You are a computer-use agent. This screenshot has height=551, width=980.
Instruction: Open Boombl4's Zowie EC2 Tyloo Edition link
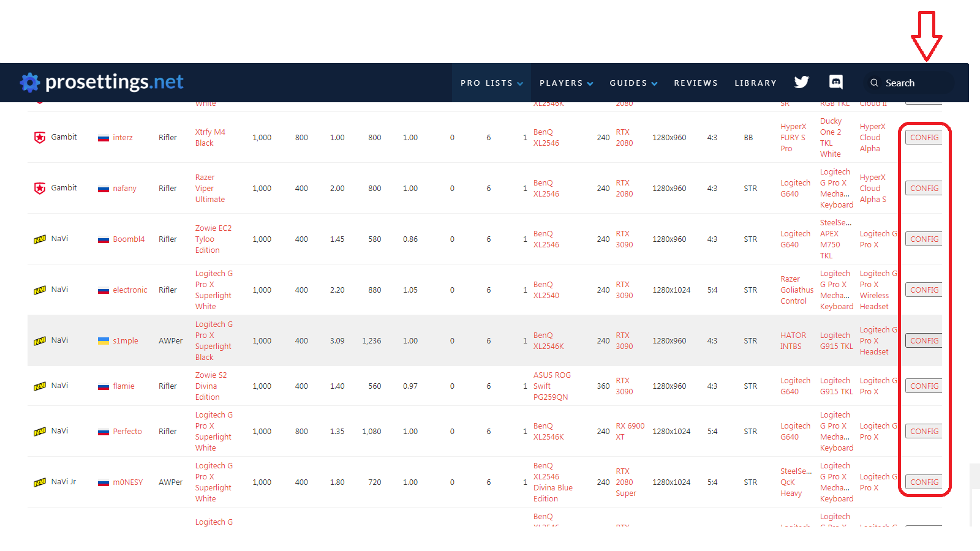[x=213, y=239]
